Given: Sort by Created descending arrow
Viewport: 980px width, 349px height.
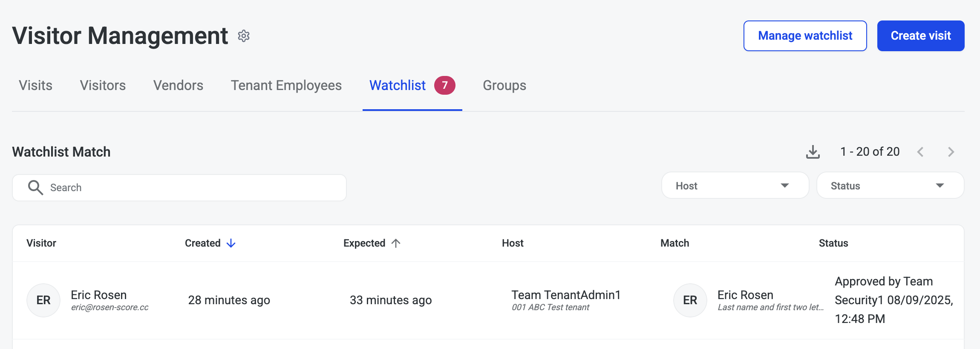Looking at the screenshot, I should (x=231, y=243).
